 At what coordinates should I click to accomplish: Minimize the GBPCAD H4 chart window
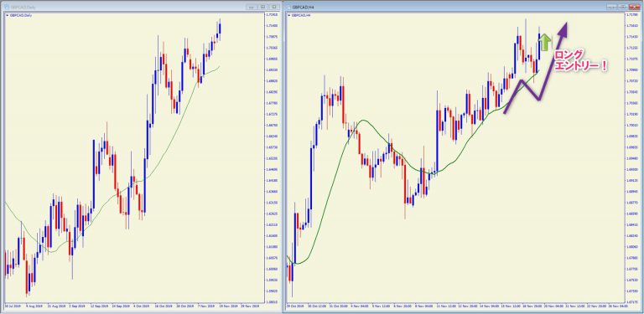tap(611, 7)
